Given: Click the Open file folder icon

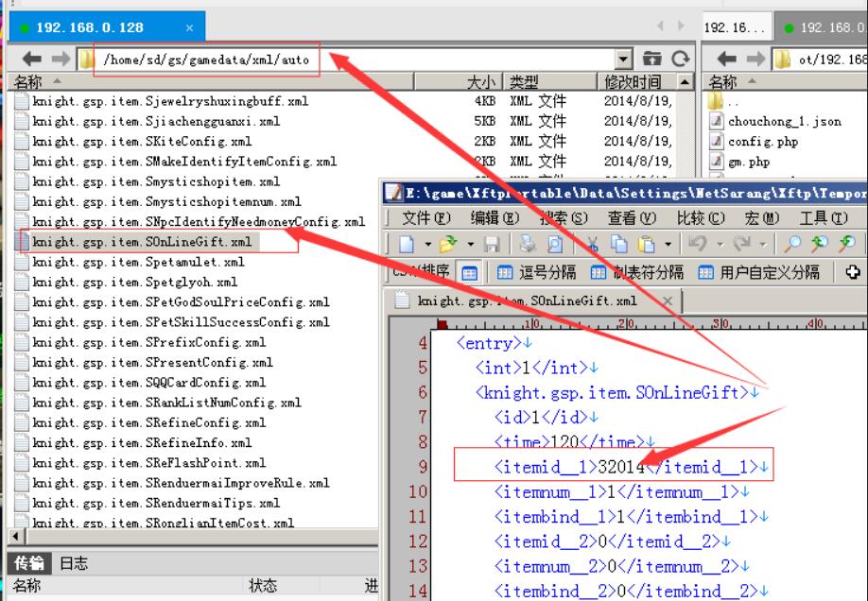Looking at the screenshot, I should (447, 245).
